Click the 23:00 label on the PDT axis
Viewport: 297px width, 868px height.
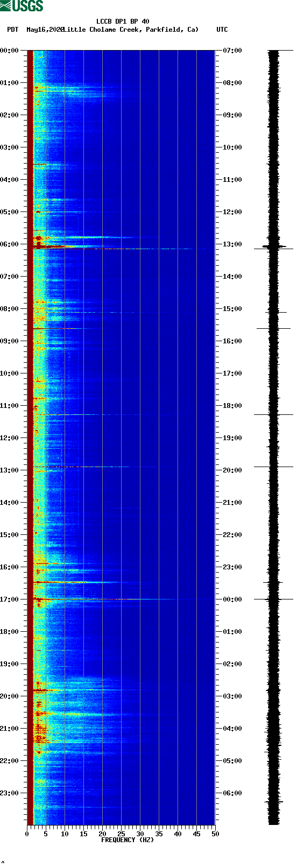click(x=10, y=793)
